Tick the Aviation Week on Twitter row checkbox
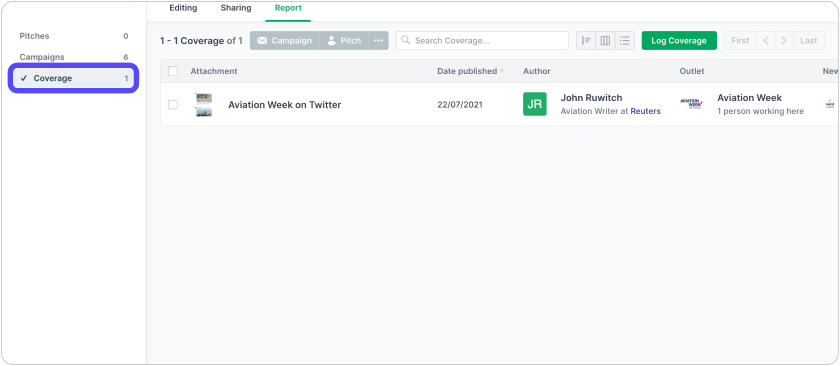The width and height of the screenshot is (840, 366). pyautogui.click(x=173, y=104)
